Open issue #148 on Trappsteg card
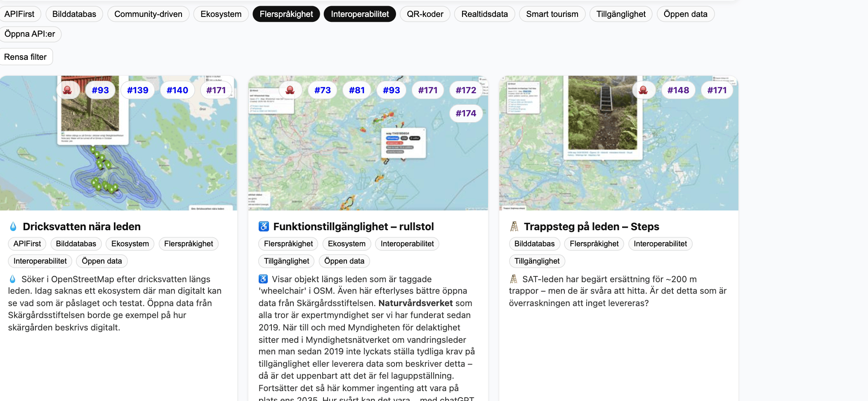The image size is (868, 401). 678,90
